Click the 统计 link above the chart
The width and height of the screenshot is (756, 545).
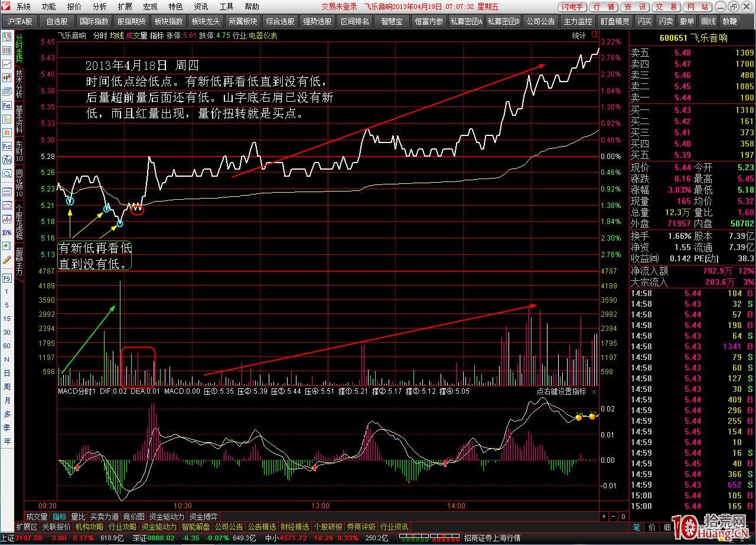tap(579, 35)
